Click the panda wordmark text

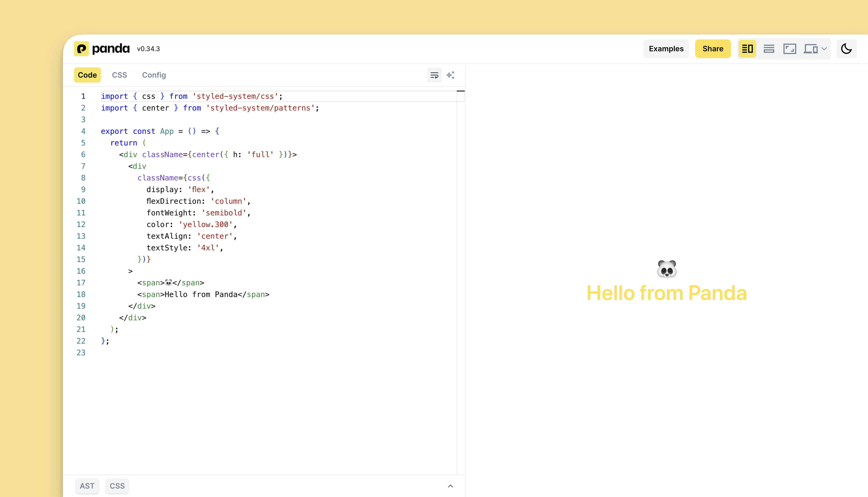click(x=111, y=49)
